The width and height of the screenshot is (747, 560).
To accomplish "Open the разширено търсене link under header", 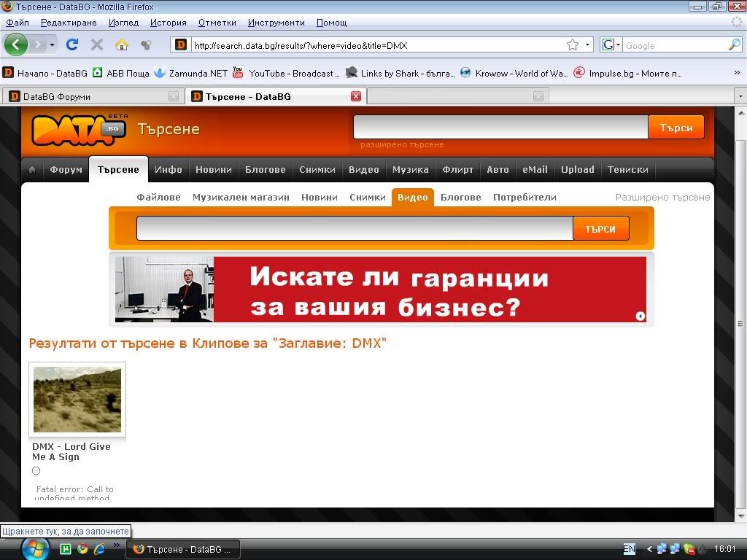I will 402,144.
